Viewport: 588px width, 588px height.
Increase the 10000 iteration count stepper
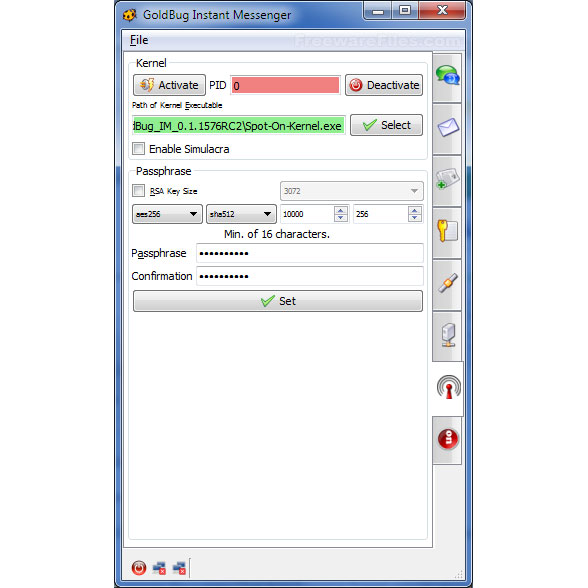[340, 210]
